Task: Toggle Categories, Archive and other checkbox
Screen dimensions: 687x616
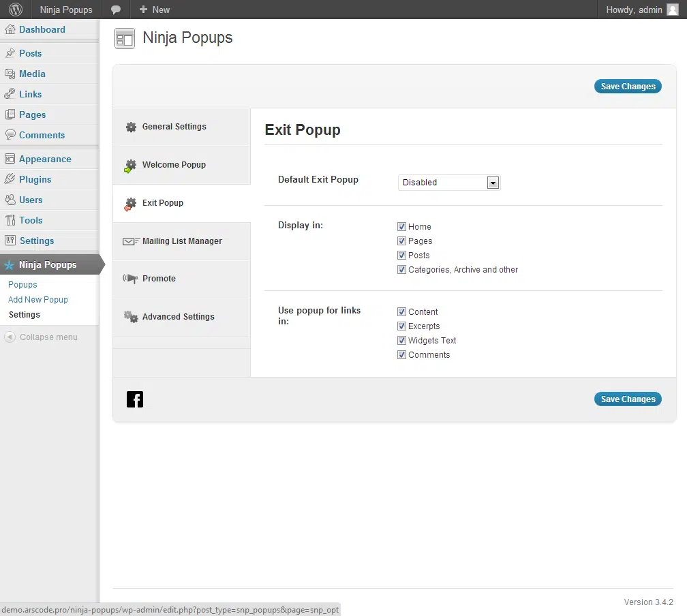Action: [x=402, y=269]
